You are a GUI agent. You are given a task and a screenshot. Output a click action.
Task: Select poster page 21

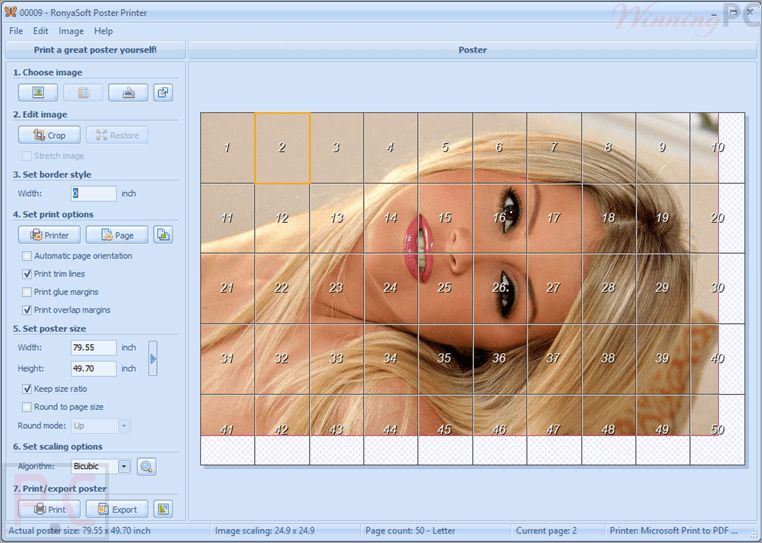coord(227,288)
